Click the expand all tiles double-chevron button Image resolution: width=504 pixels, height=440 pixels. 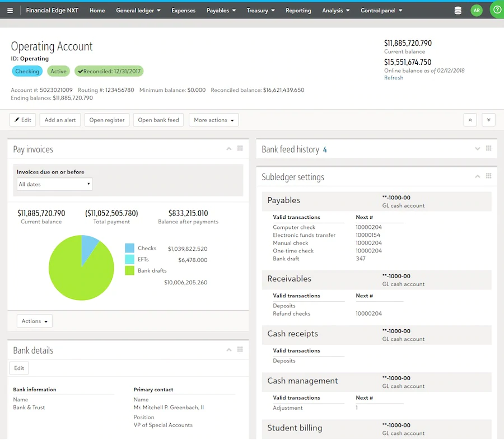[488, 120]
